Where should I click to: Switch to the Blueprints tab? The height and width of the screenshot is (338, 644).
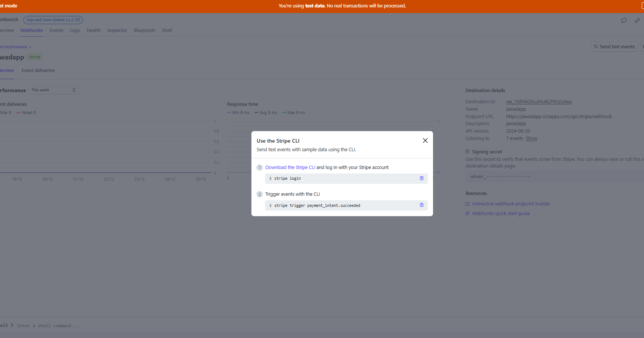[x=144, y=30]
